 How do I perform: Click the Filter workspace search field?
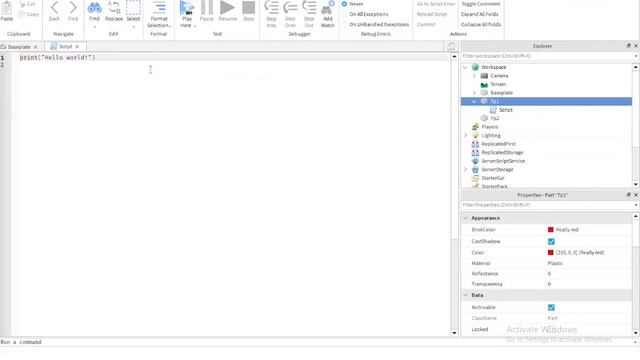click(547, 56)
